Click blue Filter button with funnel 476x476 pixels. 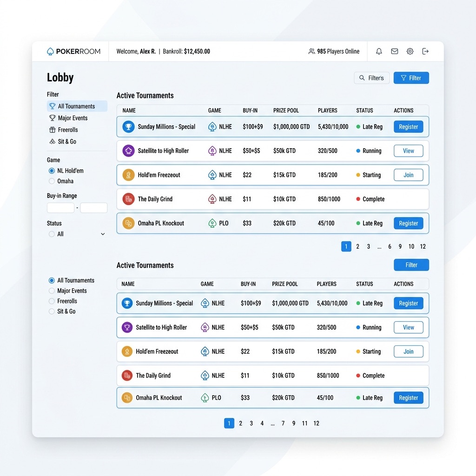pos(411,78)
